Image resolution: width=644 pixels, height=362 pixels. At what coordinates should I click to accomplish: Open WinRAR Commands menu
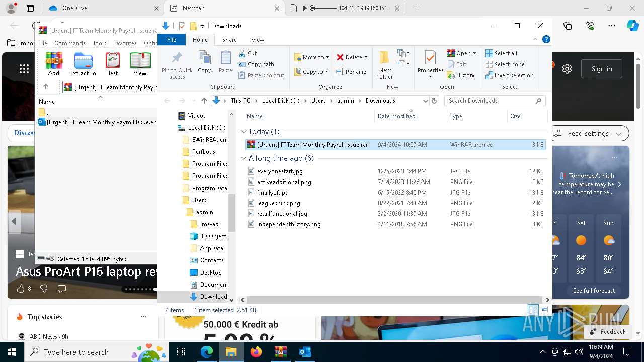70,43
